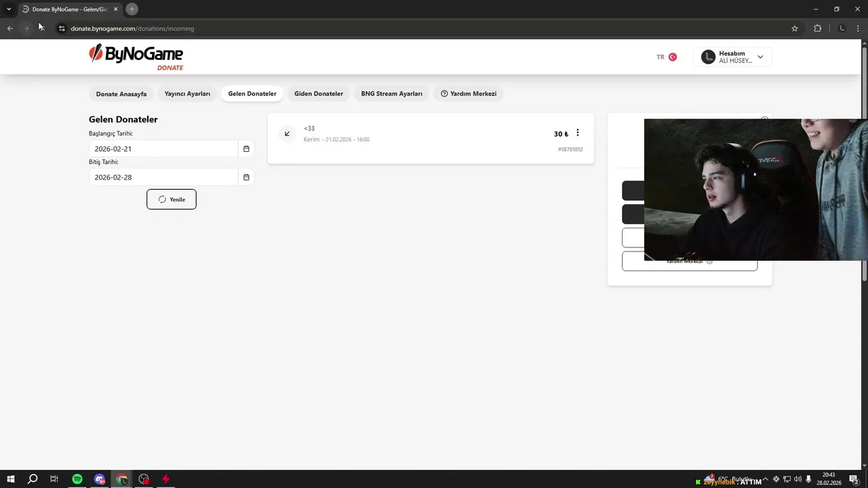Viewport: 868px width, 488px height.
Task: Open the three-dot menu on Kerim's donation
Action: point(578,133)
